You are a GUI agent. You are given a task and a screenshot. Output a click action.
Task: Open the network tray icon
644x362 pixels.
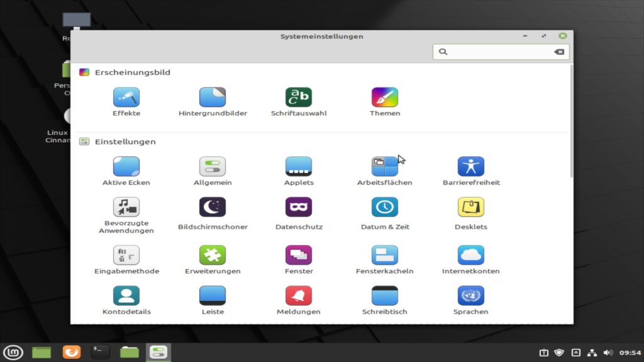pyautogui.click(x=592, y=353)
